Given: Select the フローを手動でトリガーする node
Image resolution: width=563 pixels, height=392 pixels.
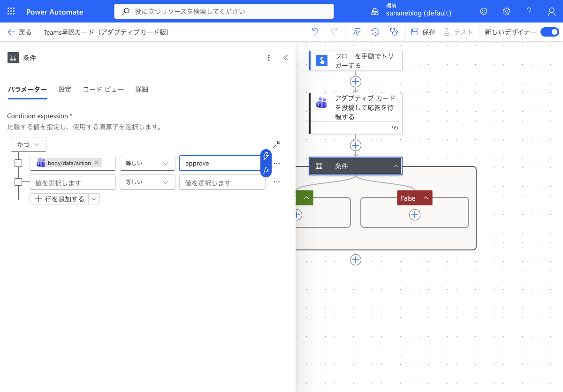Looking at the screenshot, I should (x=356, y=60).
